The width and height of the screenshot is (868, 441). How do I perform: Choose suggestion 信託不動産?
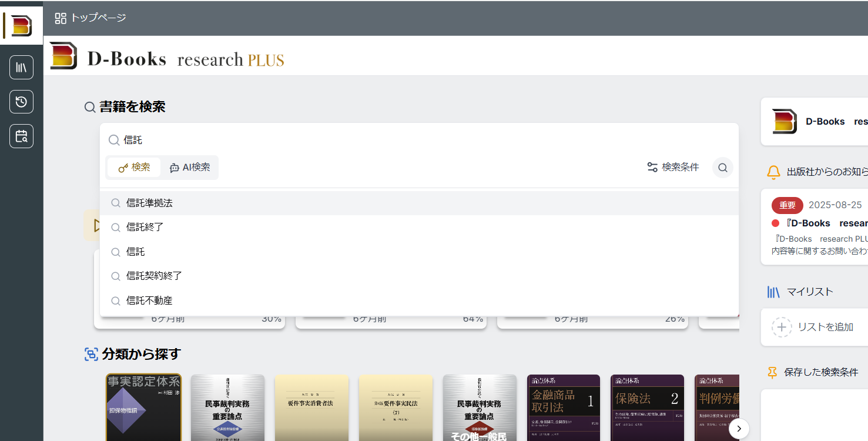pyautogui.click(x=419, y=300)
